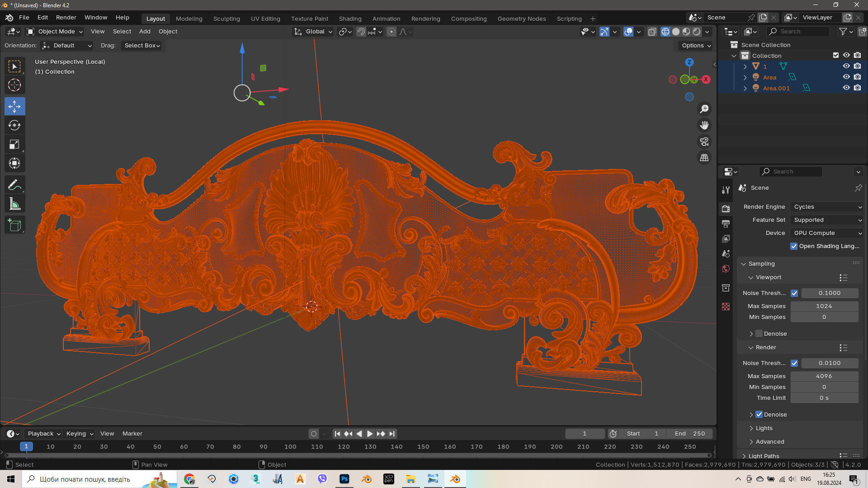Hide object 1 in viewport

coord(846,66)
